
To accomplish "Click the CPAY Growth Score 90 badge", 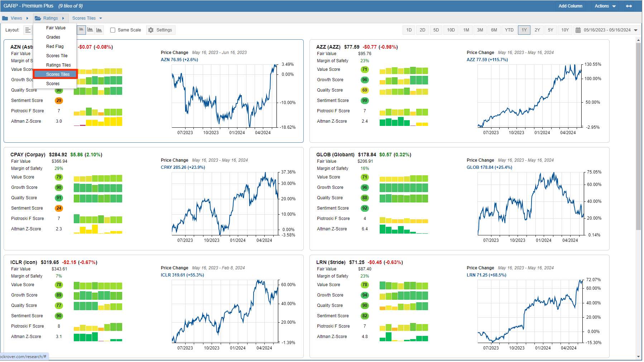I will [x=59, y=187].
